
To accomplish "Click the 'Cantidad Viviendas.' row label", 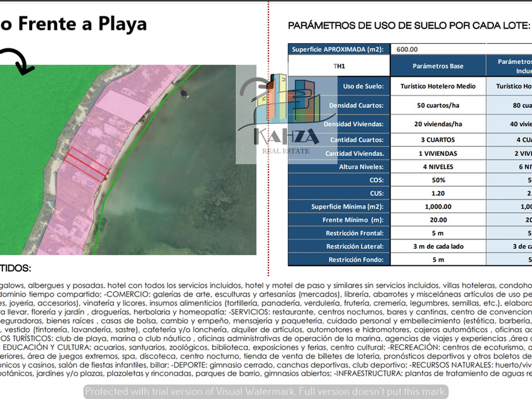I will pyautogui.click(x=355, y=153).
